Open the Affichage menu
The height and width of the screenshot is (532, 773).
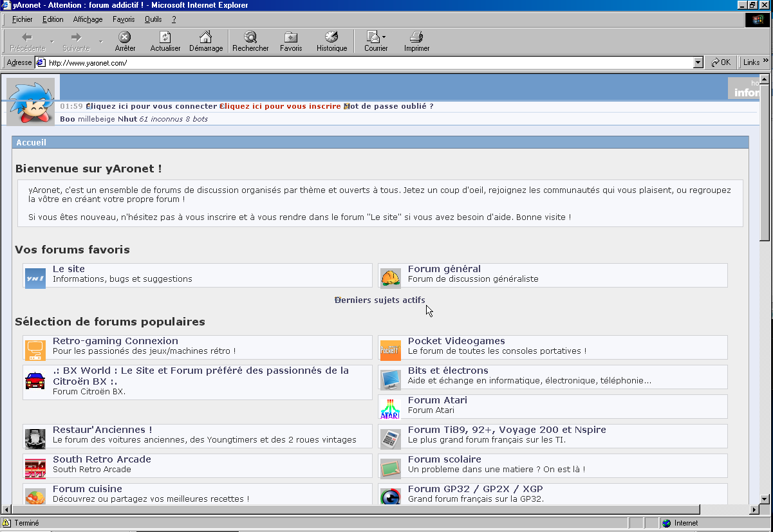tap(88, 19)
